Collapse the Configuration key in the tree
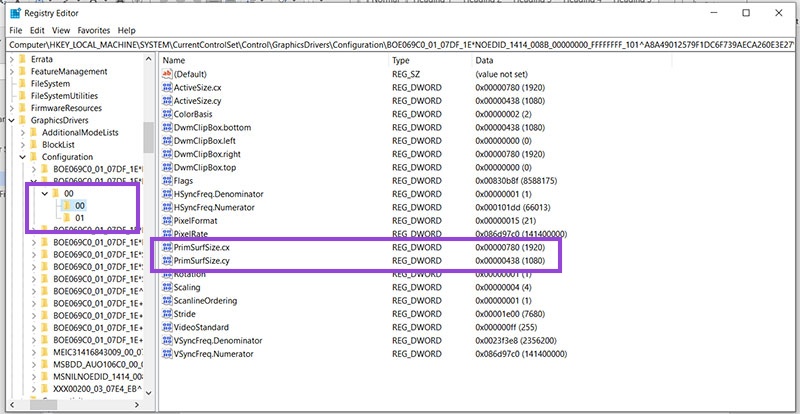The image size is (800, 414). [21, 157]
